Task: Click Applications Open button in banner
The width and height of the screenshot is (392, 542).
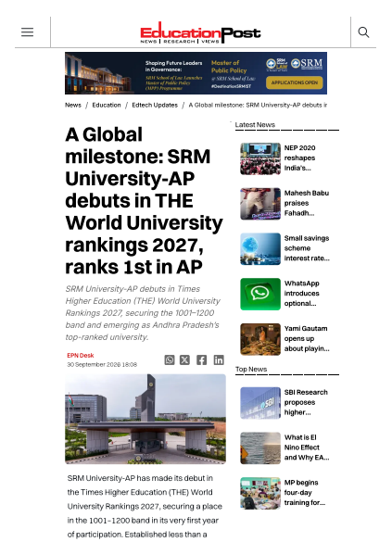Action: pos(294,82)
